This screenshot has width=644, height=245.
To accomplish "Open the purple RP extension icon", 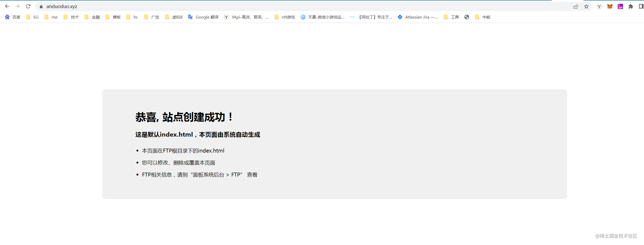I will pyautogui.click(x=620, y=7).
